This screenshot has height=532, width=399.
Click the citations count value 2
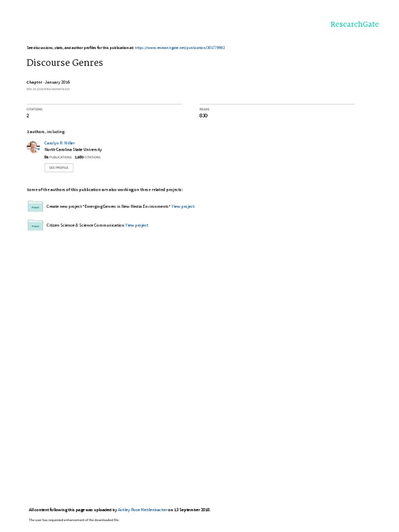tap(28, 116)
